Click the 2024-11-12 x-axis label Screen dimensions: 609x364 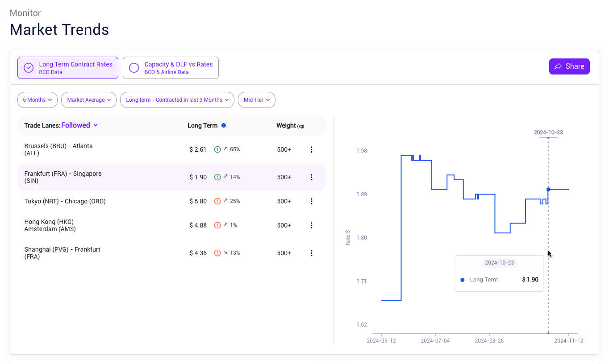(569, 341)
